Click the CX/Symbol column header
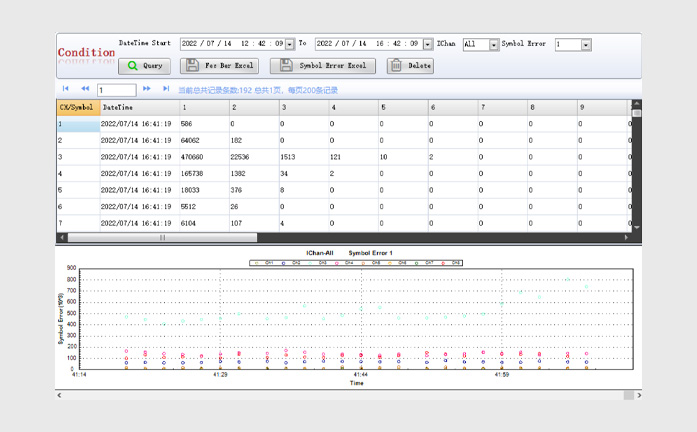Viewport: 697px width, 432px height. (x=78, y=108)
